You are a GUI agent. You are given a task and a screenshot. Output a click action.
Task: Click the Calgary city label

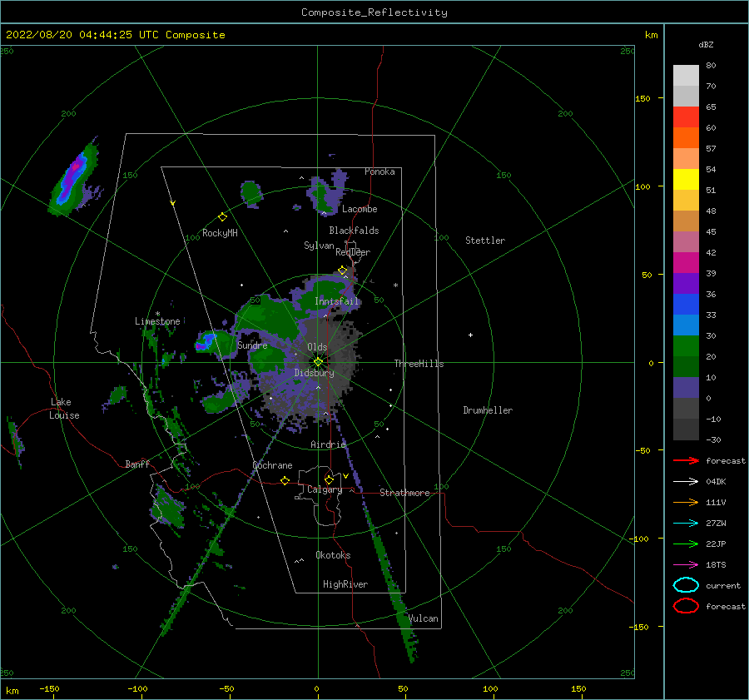coord(325,489)
